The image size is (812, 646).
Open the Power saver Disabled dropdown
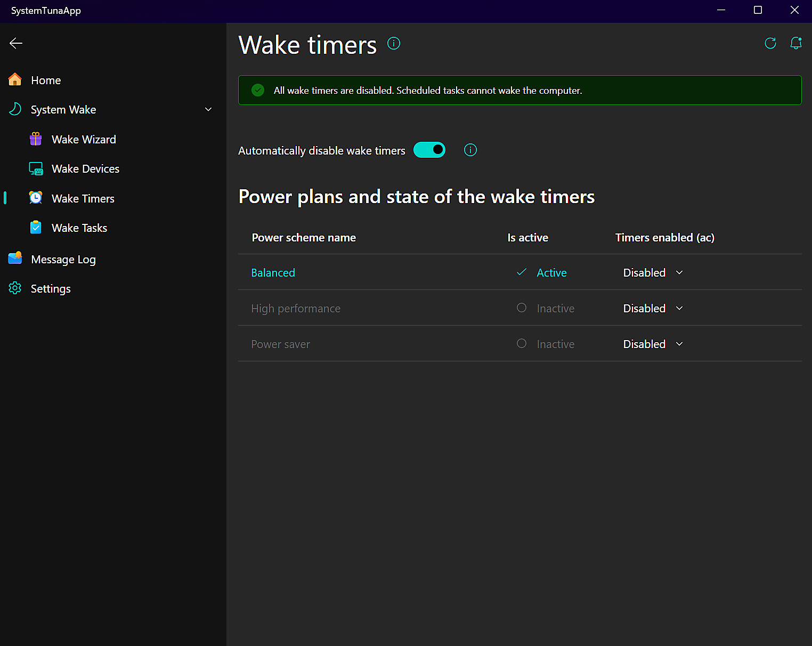click(652, 344)
